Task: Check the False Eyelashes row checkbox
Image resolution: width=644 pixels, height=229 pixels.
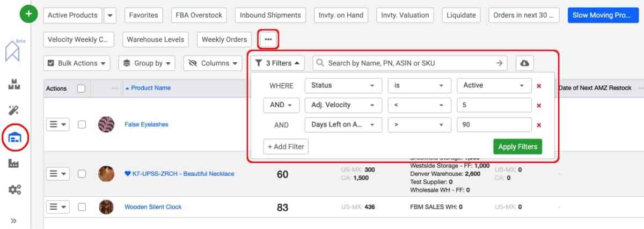Action: point(82,124)
